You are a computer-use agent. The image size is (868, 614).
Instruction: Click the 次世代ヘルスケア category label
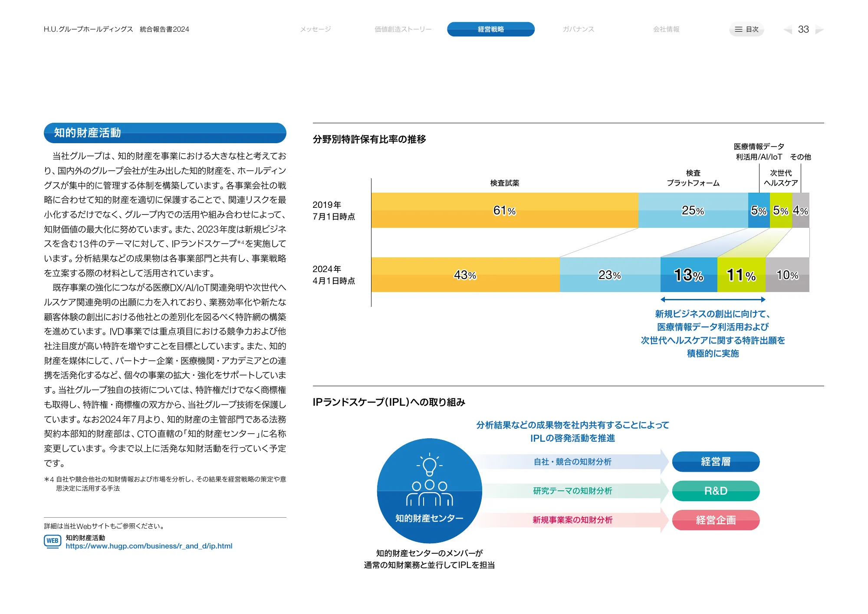pyautogui.click(x=781, y=178)
